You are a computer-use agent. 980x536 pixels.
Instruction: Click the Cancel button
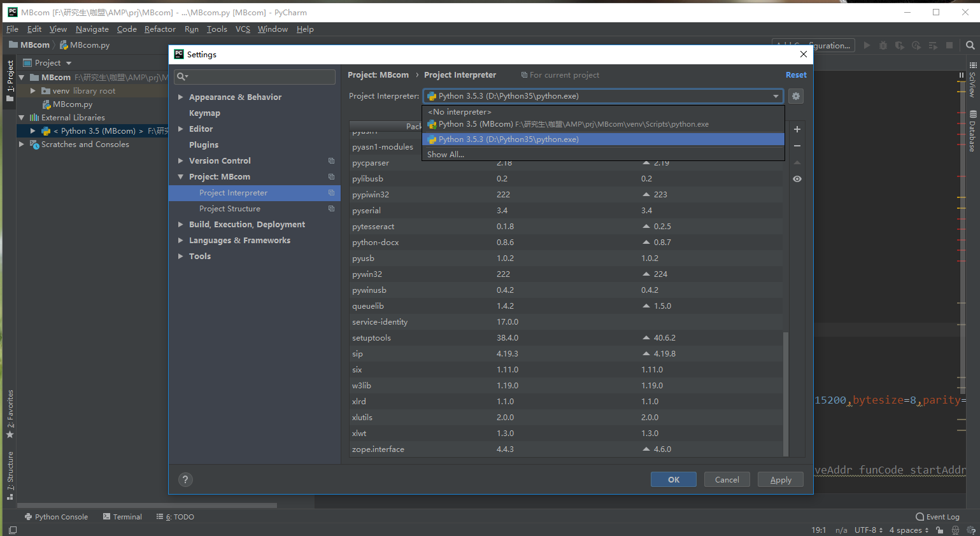[727, 480]
